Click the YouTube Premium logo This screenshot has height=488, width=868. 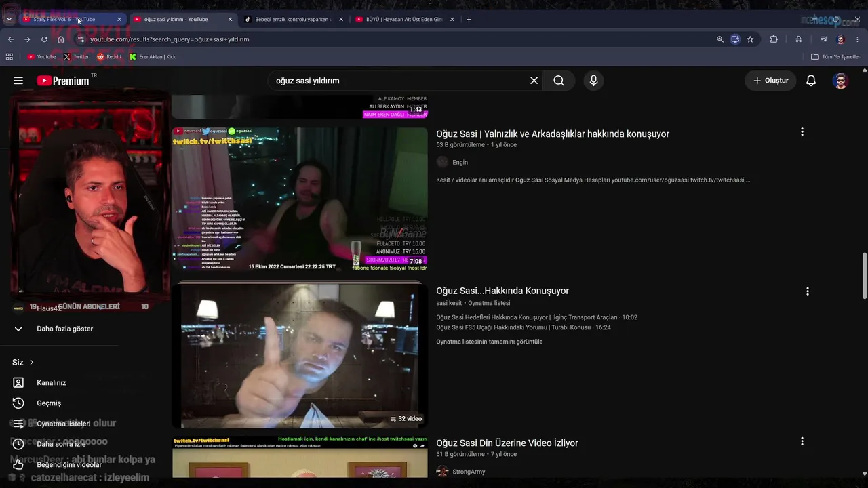pyautogui.click(x=63, y=81)
